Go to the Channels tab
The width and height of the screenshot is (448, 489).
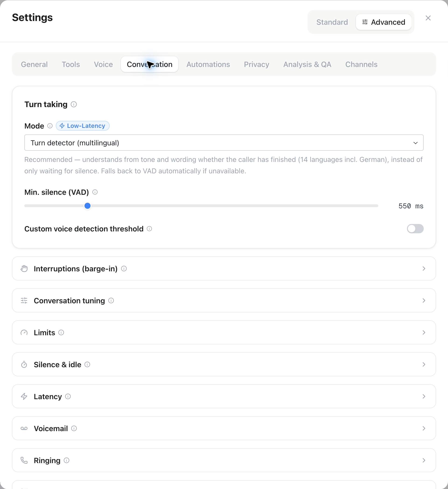point(361,64)
